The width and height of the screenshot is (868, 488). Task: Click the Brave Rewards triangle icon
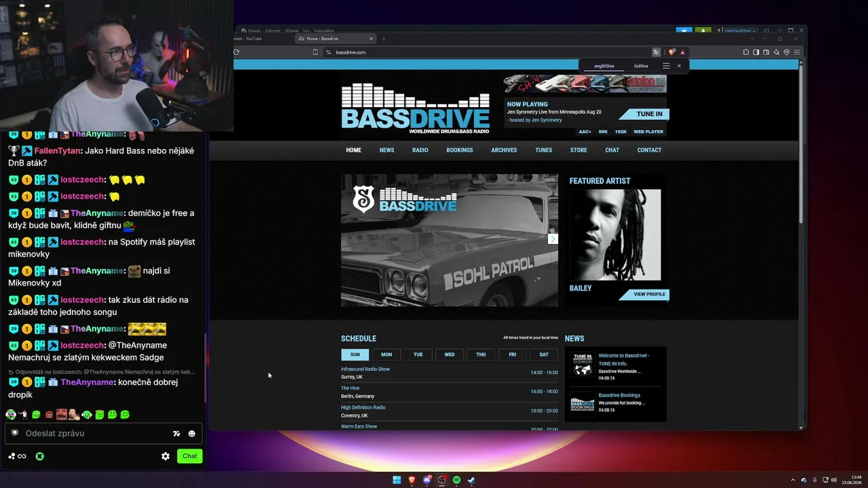[683, 52]
